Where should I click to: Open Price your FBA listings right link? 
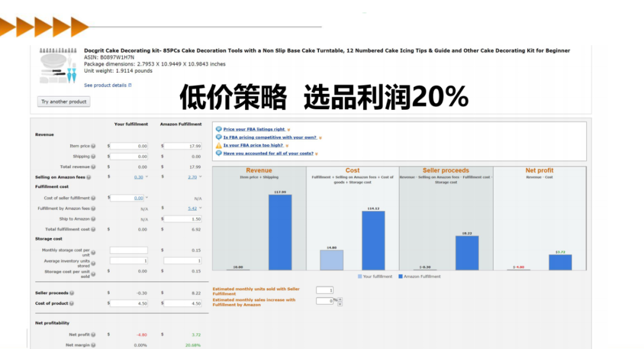254,129
